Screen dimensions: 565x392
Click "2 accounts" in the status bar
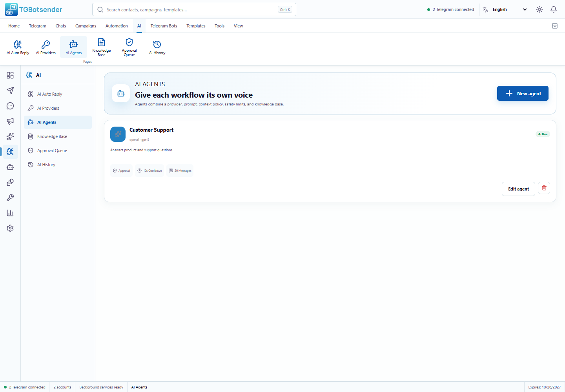click(62, 387)
